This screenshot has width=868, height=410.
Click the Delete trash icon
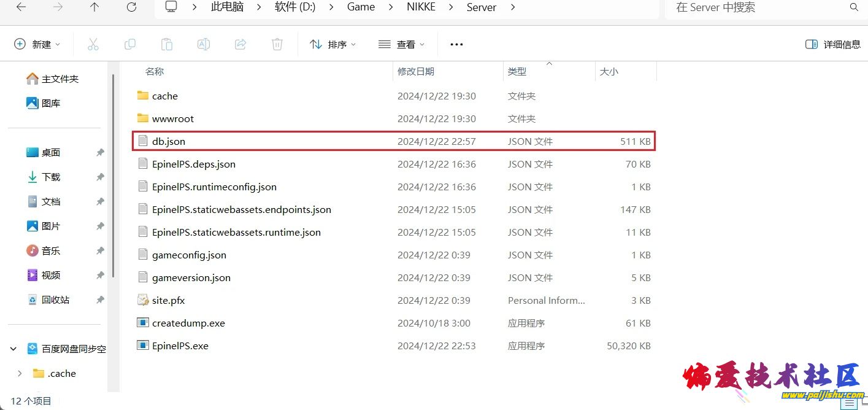(277, 44)
